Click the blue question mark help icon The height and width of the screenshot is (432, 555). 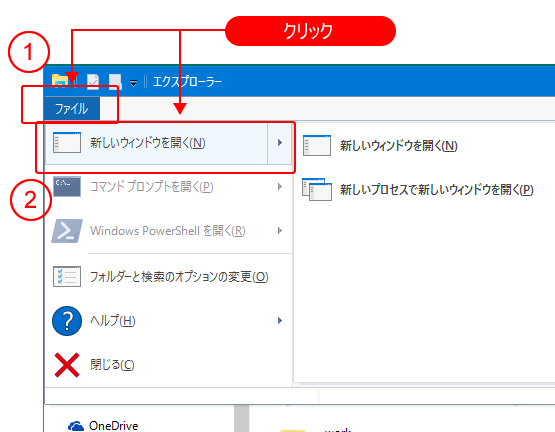[67, 321]
